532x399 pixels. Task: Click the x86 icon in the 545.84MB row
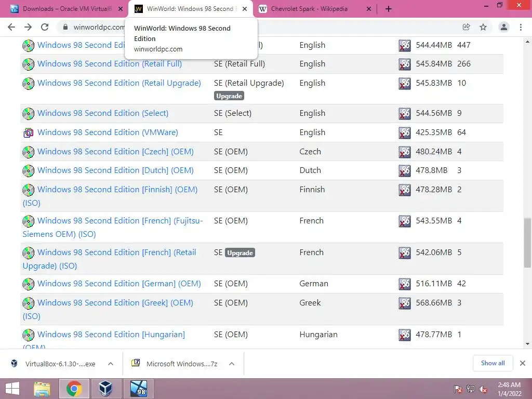click(404, 64)
